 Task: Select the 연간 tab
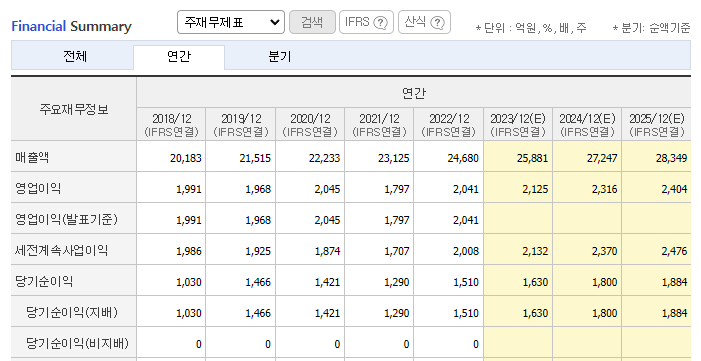(179, 57)
